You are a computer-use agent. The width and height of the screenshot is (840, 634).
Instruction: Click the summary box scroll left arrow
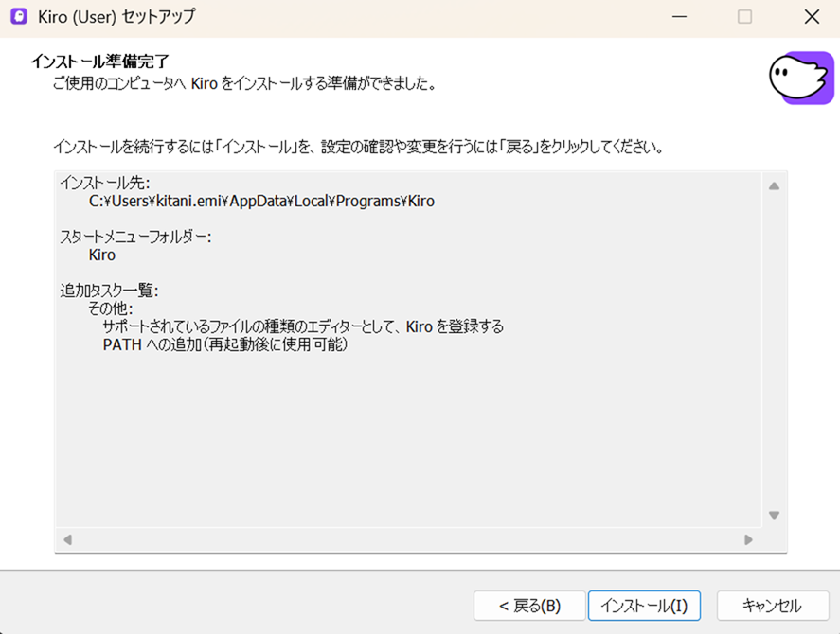(x=67, y=539)
